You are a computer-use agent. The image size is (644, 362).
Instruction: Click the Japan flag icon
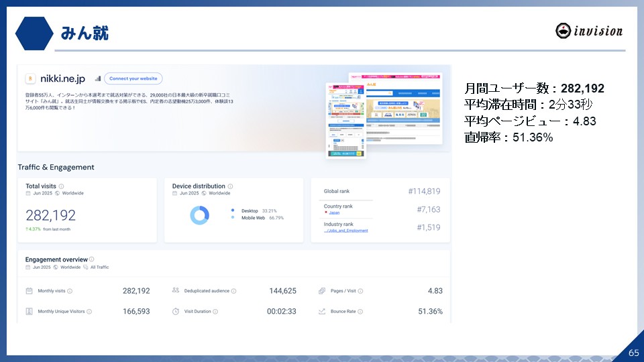326,213
